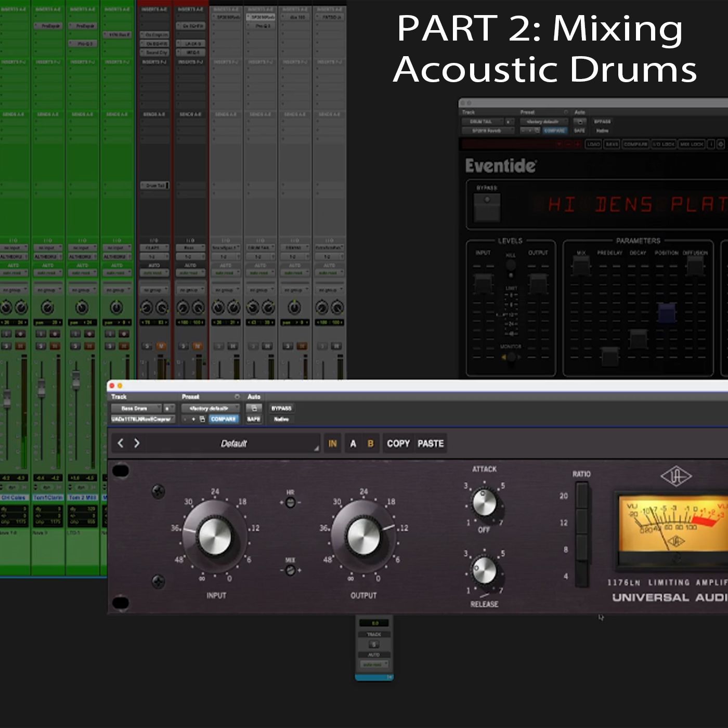Enable ratio 20 button on the 1176

[582, 496]
